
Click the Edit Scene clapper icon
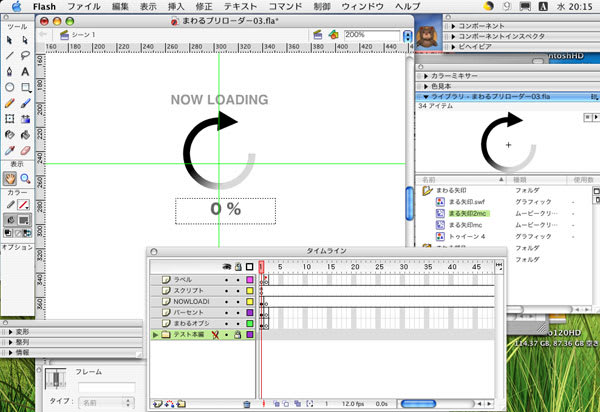[x=318, y=35]
